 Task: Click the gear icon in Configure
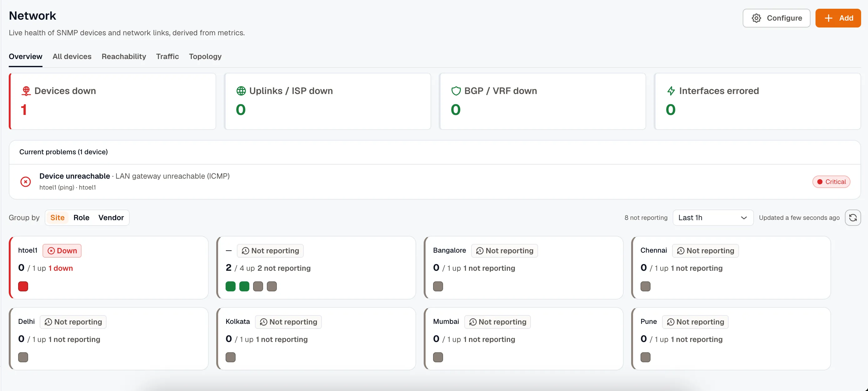756,18
